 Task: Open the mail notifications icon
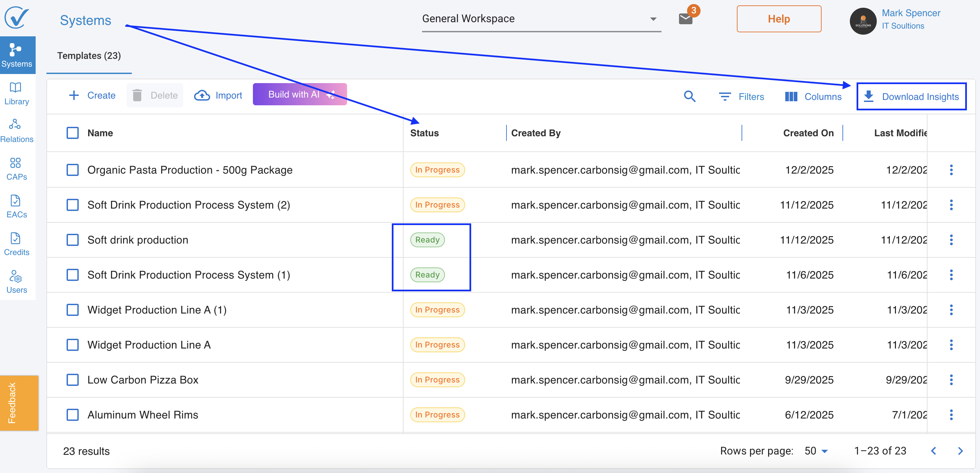(685, 19)
